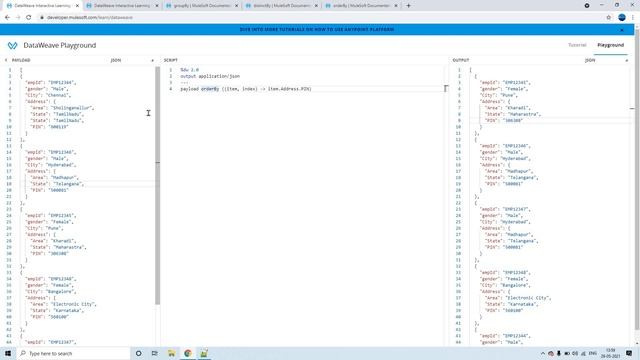Show hidden system tray icons

[542, 353]
